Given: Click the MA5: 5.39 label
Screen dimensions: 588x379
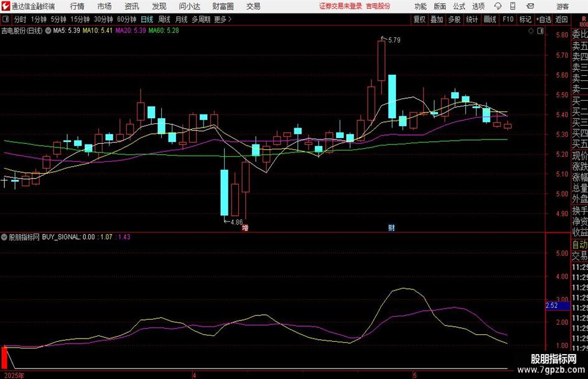Looking at the screenshot, I should (x=67, y=30).
